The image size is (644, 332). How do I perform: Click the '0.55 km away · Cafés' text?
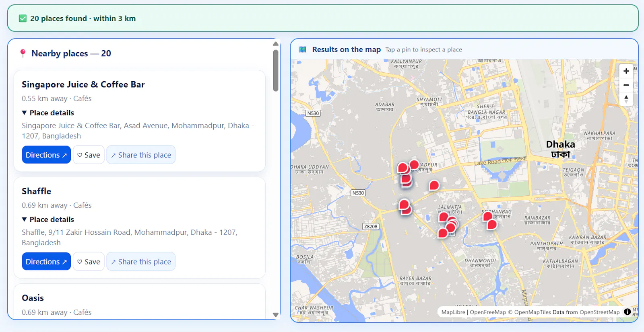coord(57,98)
